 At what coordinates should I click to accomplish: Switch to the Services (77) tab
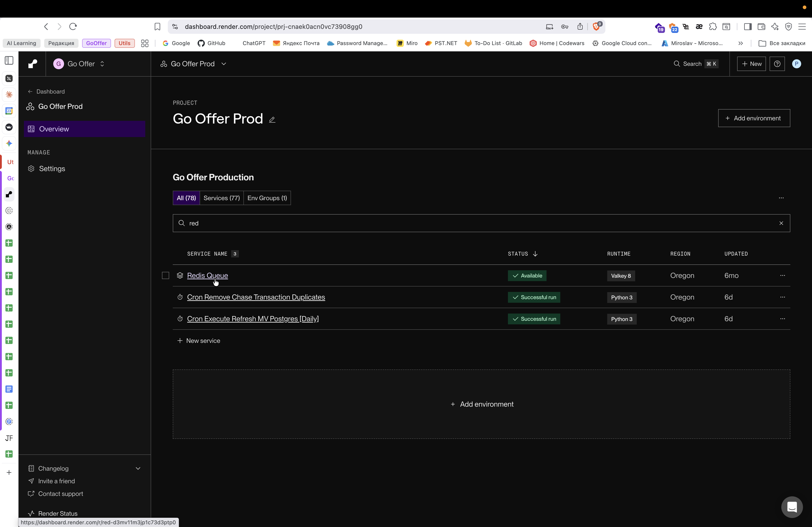(221, 198)
